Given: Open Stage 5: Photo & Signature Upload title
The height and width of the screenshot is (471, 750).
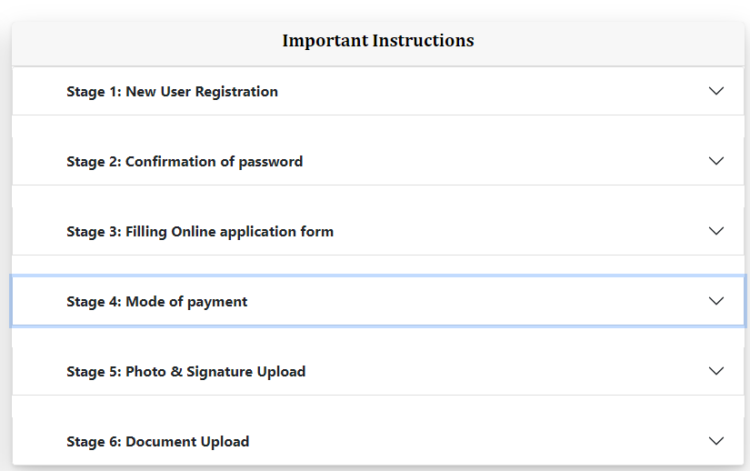Looking at the screenshot, I should [186, 372].
